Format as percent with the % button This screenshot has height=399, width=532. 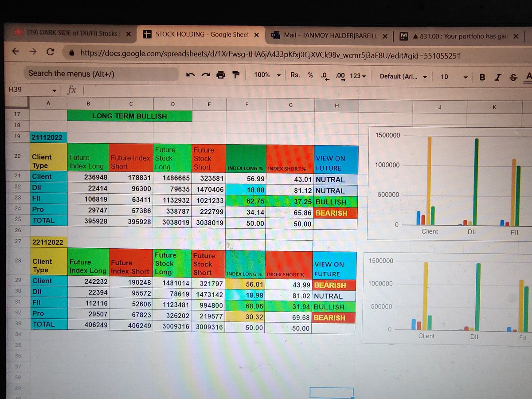click(x=310, y=75)
